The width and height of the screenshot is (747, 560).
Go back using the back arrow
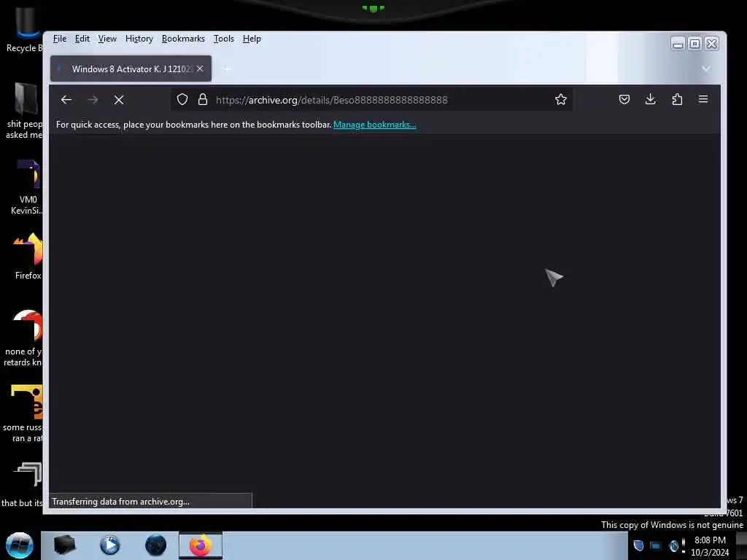(66, 99)
